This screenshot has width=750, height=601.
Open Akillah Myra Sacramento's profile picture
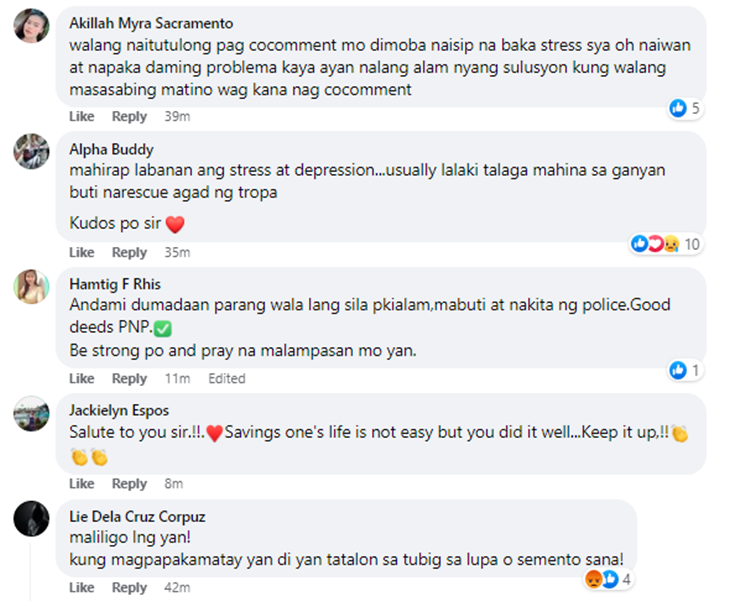click(x=32, y=25)
